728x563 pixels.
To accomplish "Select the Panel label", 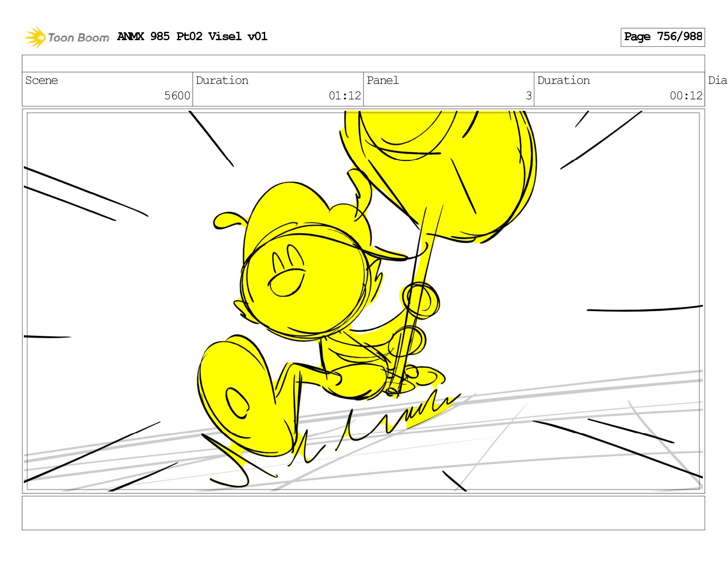I will point(383,80).
